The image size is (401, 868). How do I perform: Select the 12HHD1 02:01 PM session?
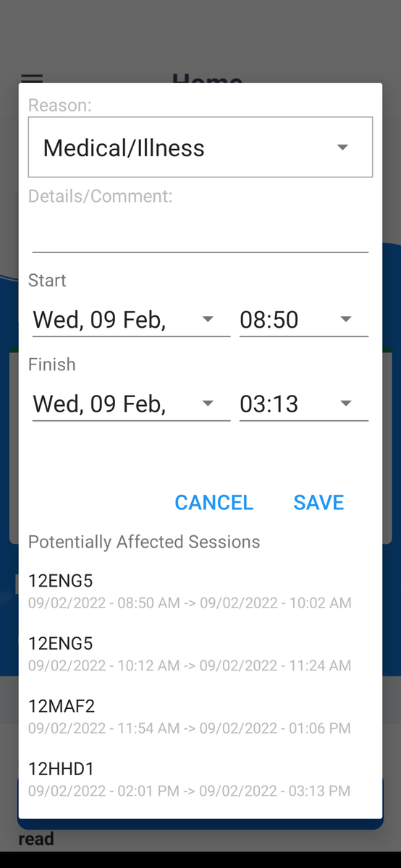coord(200,779)
